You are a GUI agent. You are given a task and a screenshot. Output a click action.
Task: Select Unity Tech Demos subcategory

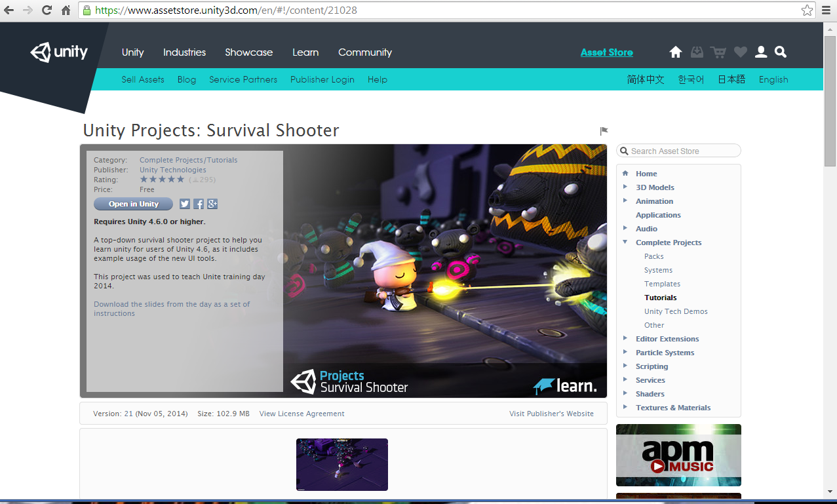pyautogui.click(x=676, y=311)
